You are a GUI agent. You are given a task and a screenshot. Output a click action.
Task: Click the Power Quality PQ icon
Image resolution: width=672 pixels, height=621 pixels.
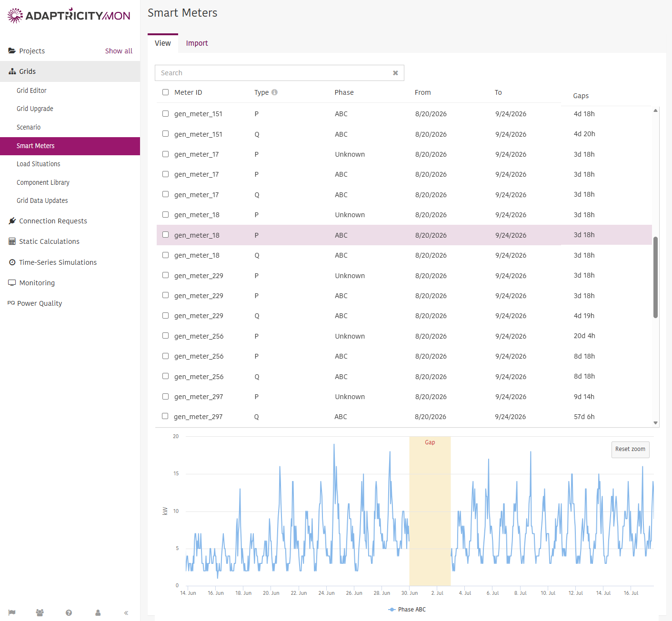[11, 303]
